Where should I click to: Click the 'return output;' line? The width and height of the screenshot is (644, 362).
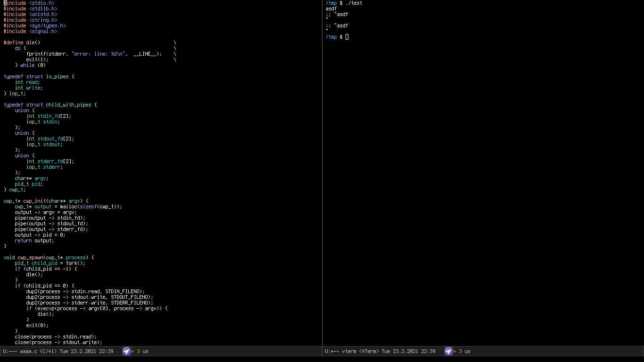(34, 240)
